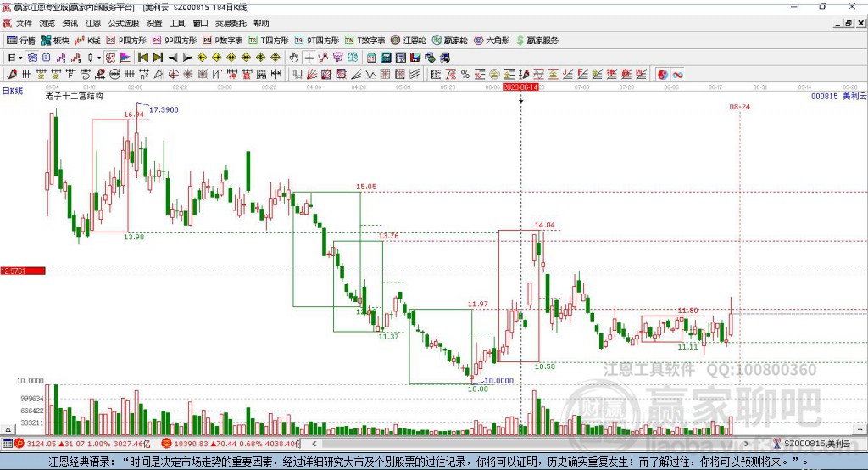Click the 12.9761 price axis marker

(x=23, y=271)
